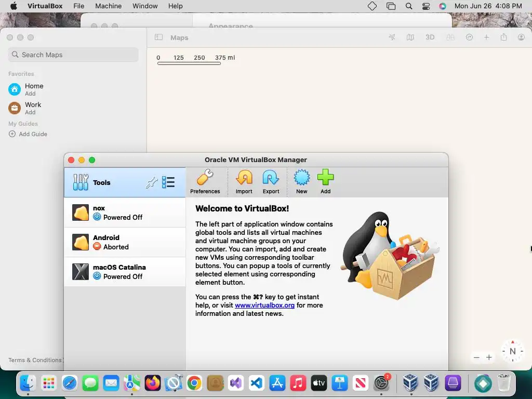Add a Home address in Maps

tap(26, 89)
